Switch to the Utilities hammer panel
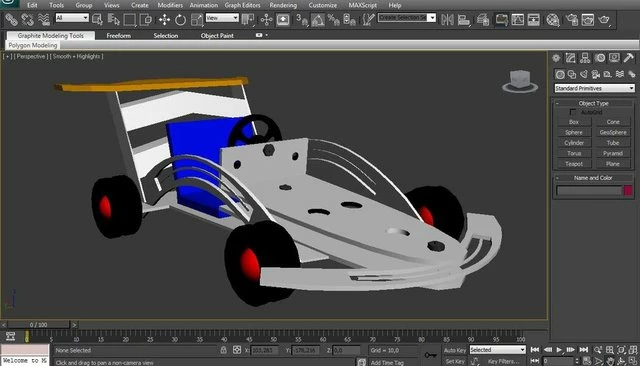Image resolution: width=640 pixels, height=366 pixels. tap(629, 58)
